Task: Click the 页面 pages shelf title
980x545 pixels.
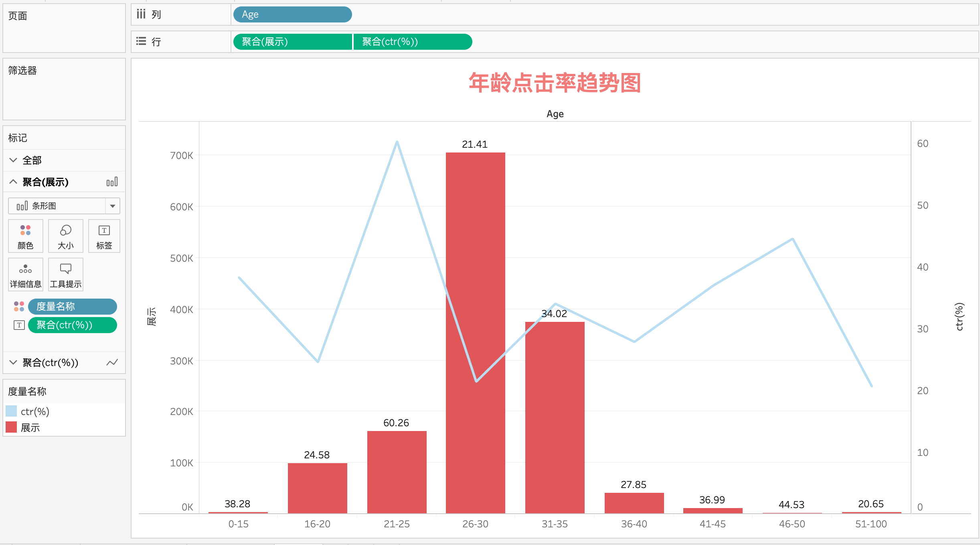Action: coord(18,16)
